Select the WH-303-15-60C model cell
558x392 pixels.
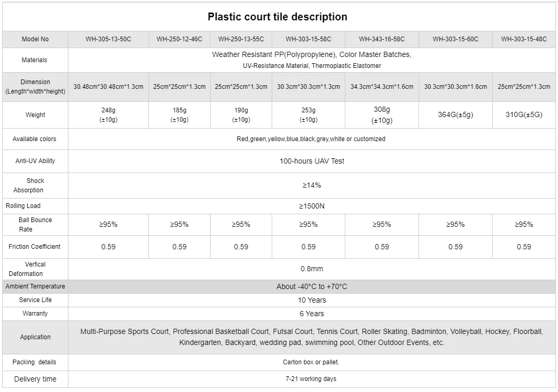[455, 39]
